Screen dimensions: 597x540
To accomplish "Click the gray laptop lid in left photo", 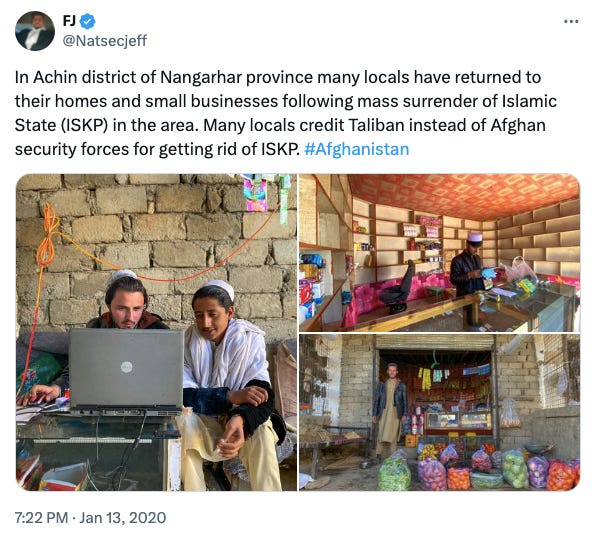I will coord(126,369).
